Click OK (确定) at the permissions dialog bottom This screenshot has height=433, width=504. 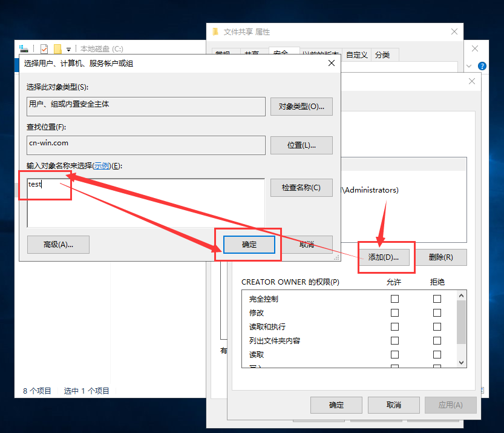336,405
